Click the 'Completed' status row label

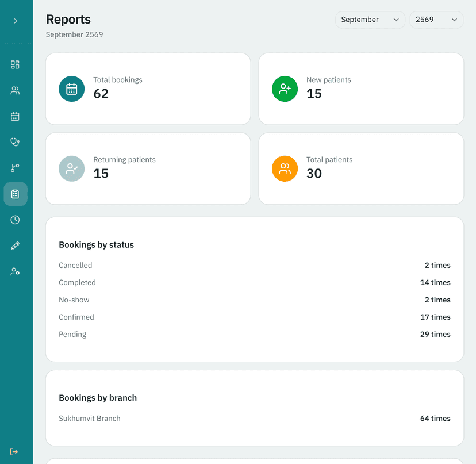77,282
